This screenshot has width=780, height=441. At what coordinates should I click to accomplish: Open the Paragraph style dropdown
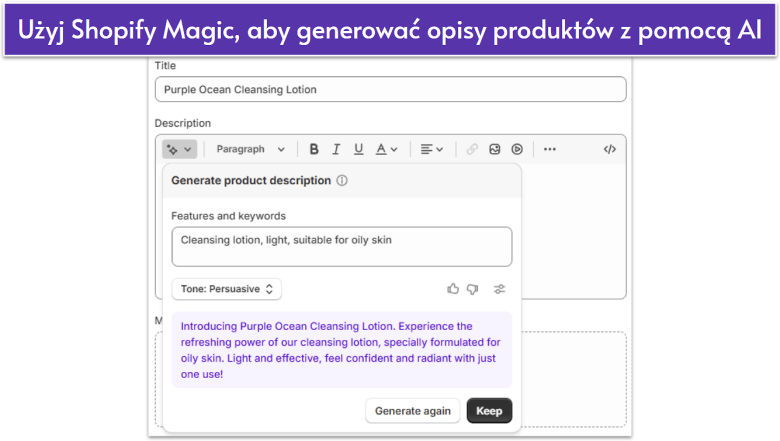(251, 149)
